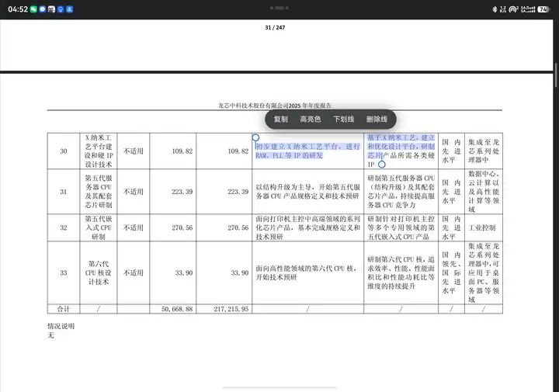Click the first 223.39 value in row 31
Image resolution: width=559 pixels, height=392 pixels.
[182, 192]
